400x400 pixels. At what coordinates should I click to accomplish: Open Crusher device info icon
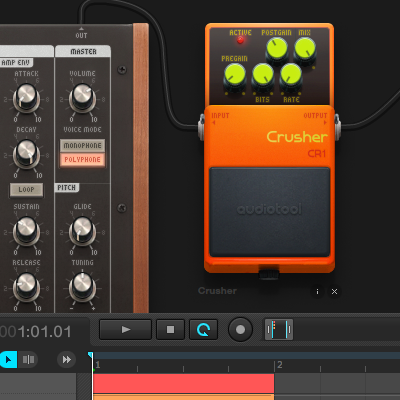[x=317, y=292]
